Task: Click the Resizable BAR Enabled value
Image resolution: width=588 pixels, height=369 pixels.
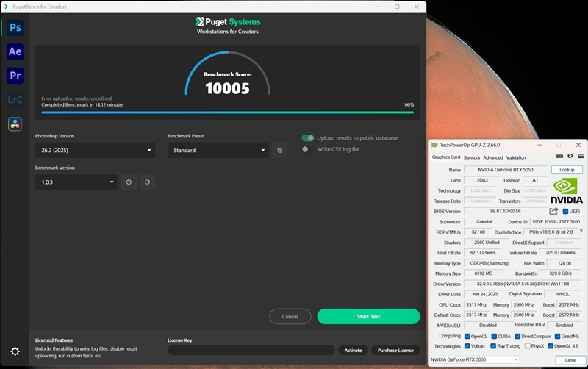Action: [564, 326]
